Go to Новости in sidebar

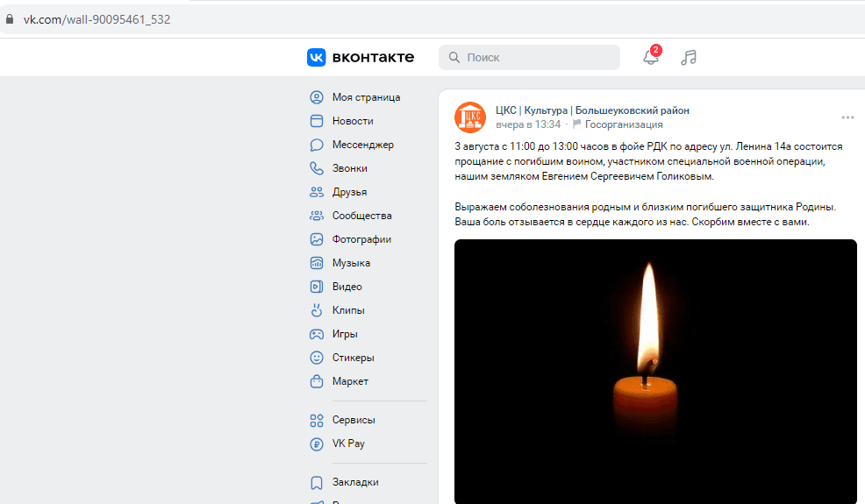(x=353, y=121)
